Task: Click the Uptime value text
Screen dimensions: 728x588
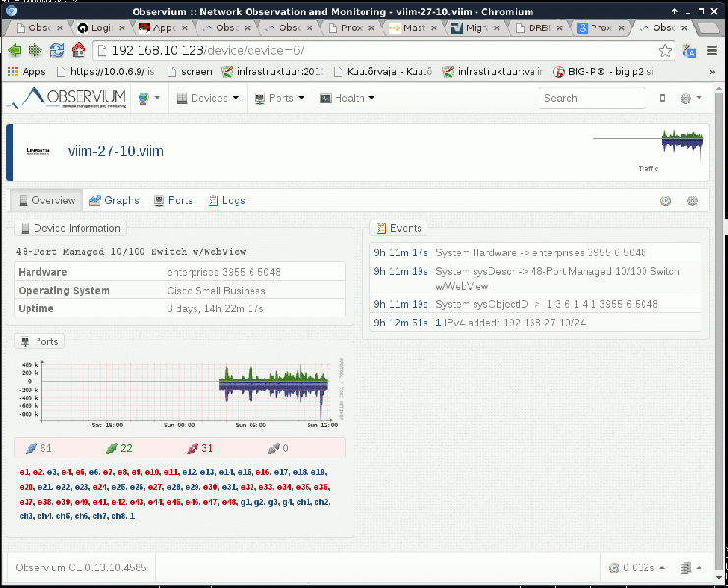Action: click(215, 309)
